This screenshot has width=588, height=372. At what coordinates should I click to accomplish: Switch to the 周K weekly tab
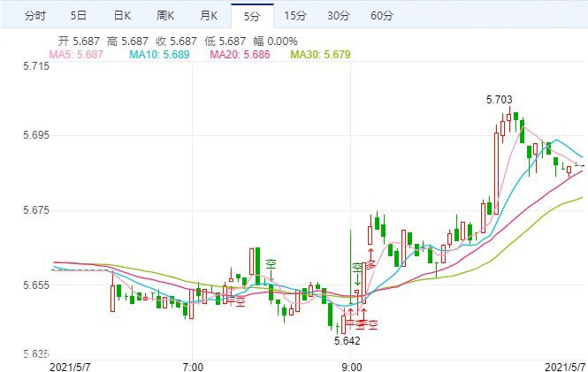click(x=165, y=16)
